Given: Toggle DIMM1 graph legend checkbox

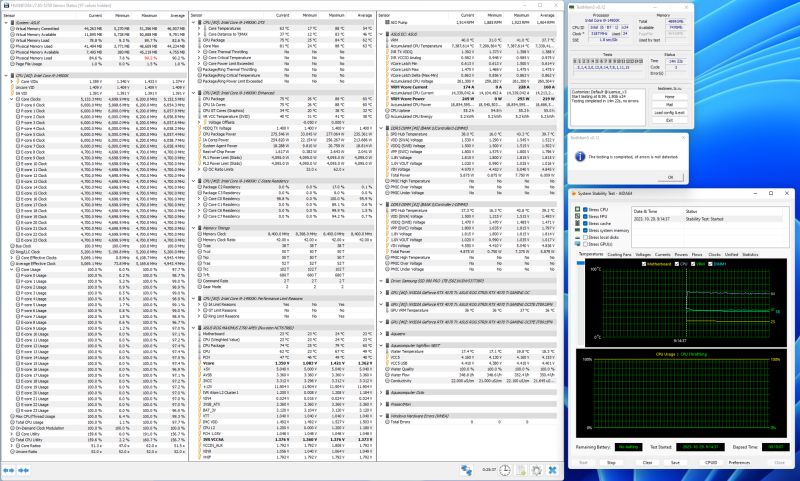Looking at the screenshot, I should (710, 264).
